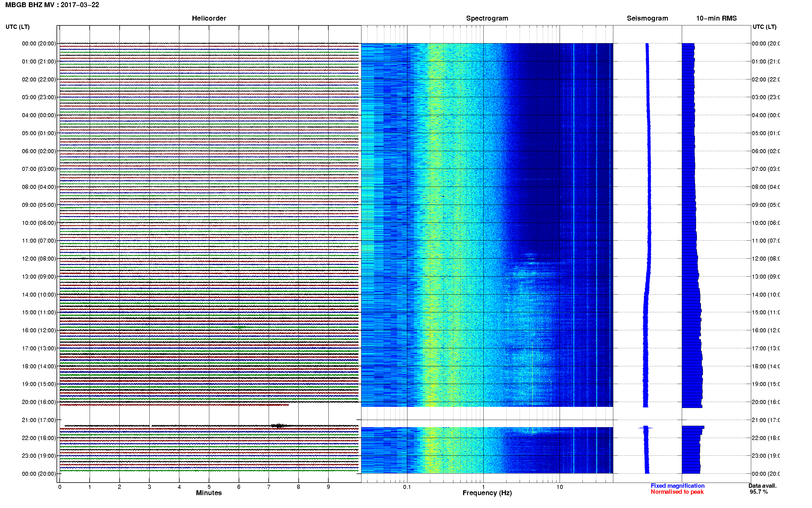Screen dimensions: 812x508
Task: Click the left '23:00 (19:00)' time label
Action: (39, 456)
